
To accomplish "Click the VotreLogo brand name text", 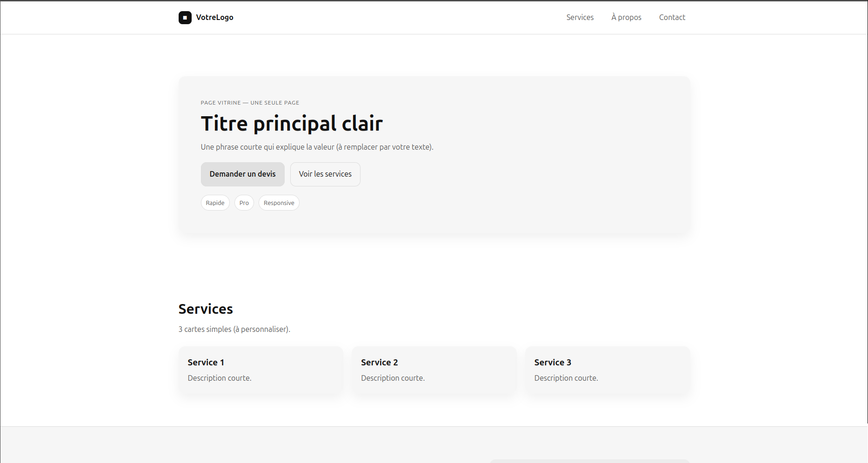I will pos(214,17).
